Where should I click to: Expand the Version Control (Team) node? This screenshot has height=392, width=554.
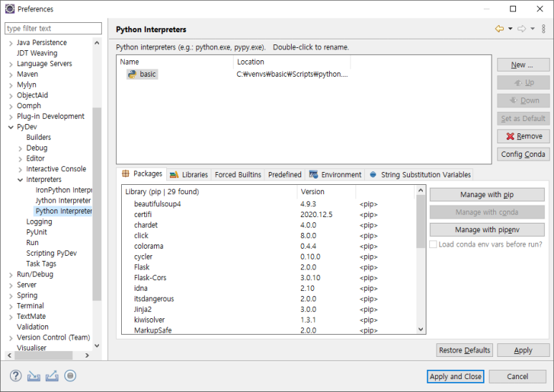[11, 338]
